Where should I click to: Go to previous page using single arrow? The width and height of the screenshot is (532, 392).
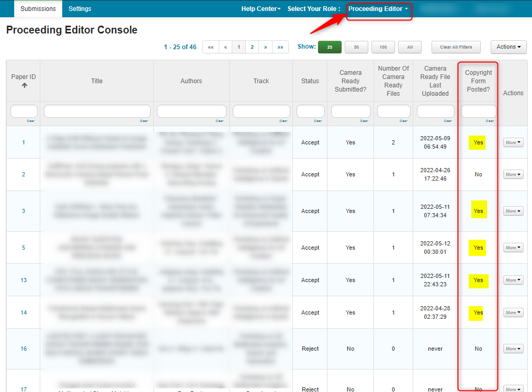coord(225,47)
